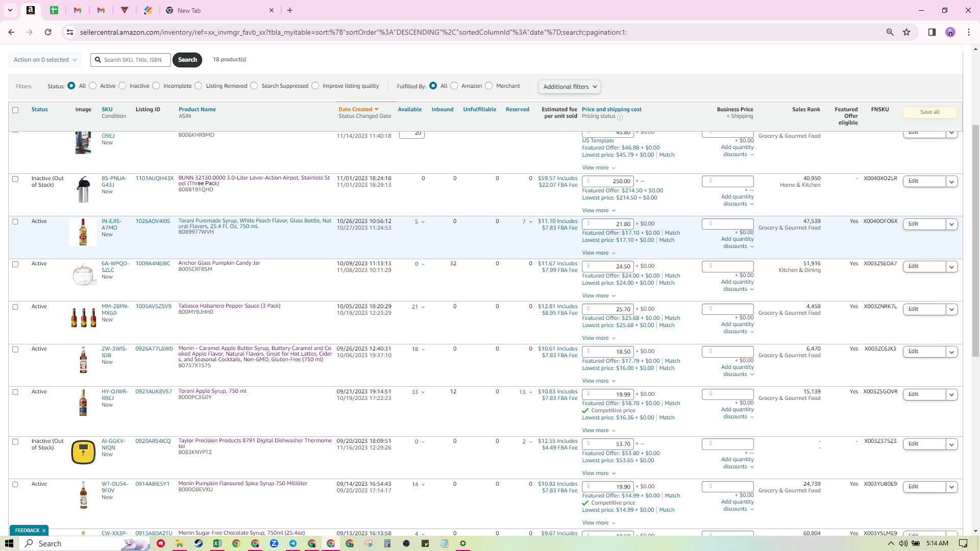Close the Feedback widget
Screen dimensions: 980x551
(x=44, y=531)
